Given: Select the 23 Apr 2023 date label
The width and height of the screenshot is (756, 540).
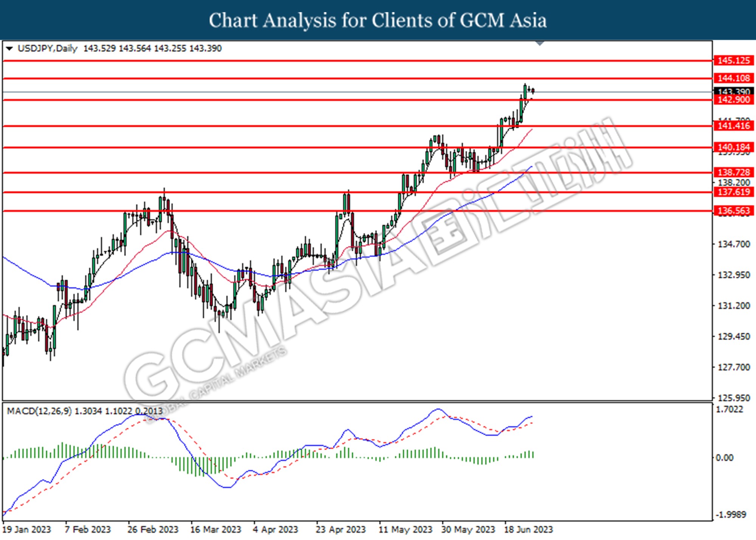Looking at the screenshot, I should (x=341, y=529).
